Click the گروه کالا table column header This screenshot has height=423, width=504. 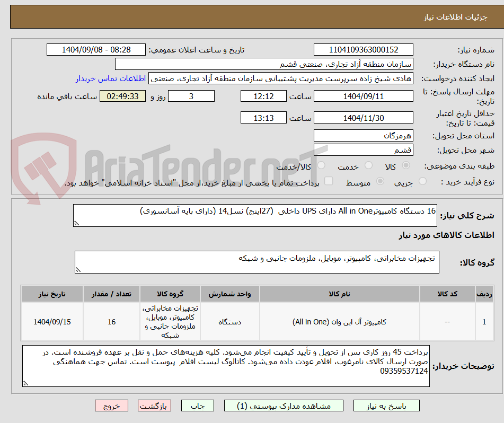(x=170, y=294)
